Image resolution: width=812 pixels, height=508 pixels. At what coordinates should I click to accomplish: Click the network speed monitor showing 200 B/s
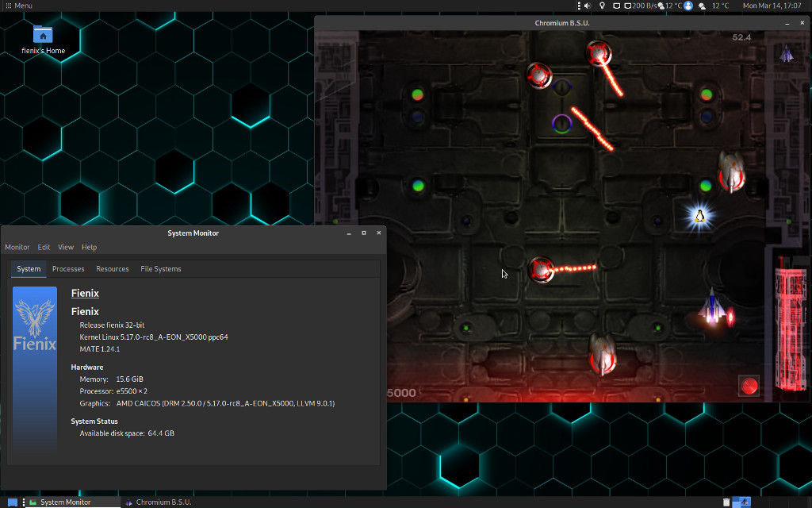640,6
